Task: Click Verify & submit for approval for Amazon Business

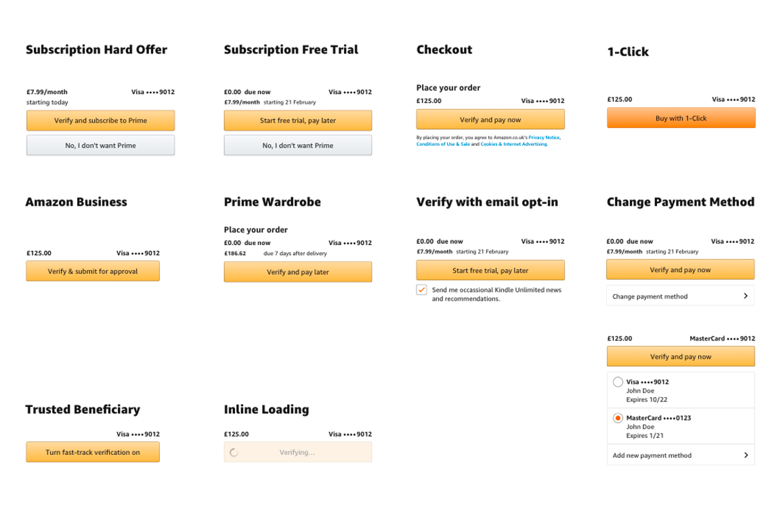Action: [92, 270]
